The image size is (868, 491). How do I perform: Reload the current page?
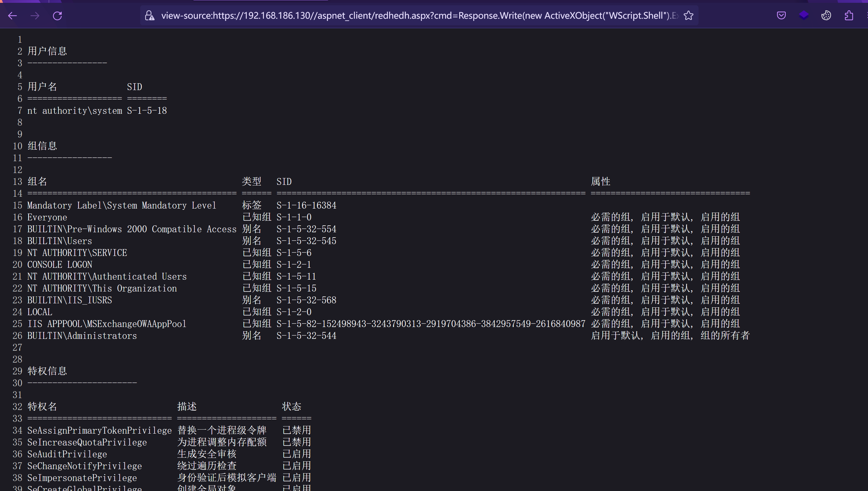pos(57,16)
